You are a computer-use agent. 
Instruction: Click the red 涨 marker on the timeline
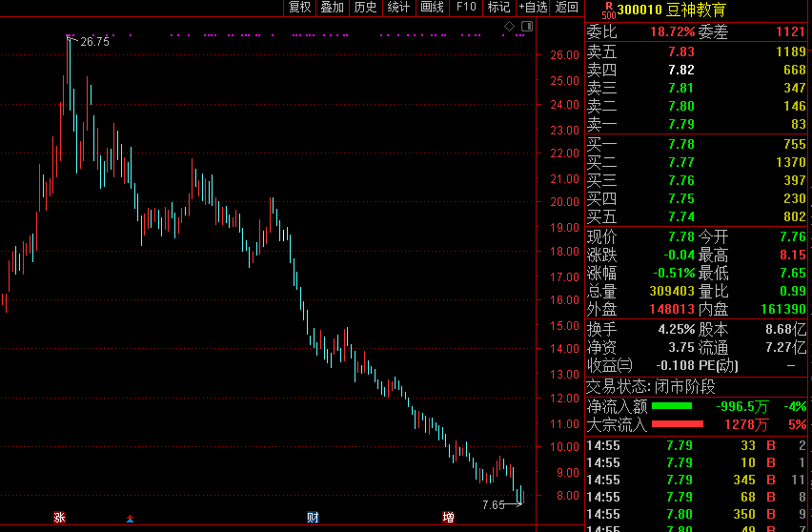click(x=60, y=518)
